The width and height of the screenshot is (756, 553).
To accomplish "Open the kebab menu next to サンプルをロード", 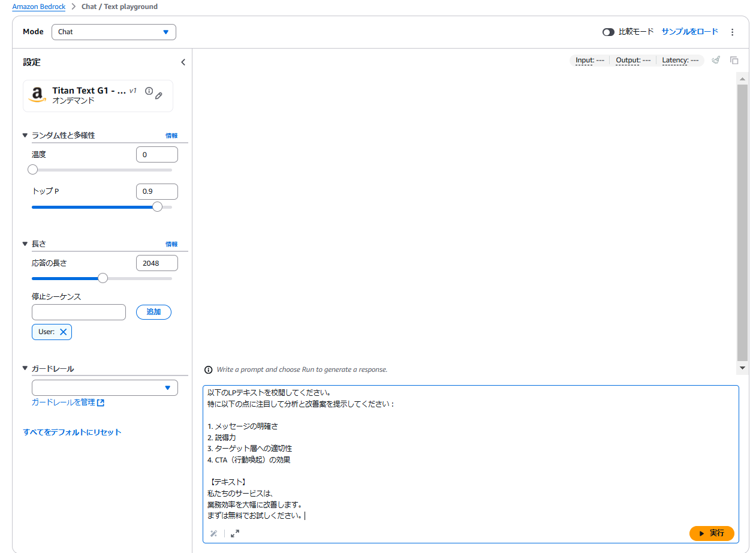I will (732, 32).
